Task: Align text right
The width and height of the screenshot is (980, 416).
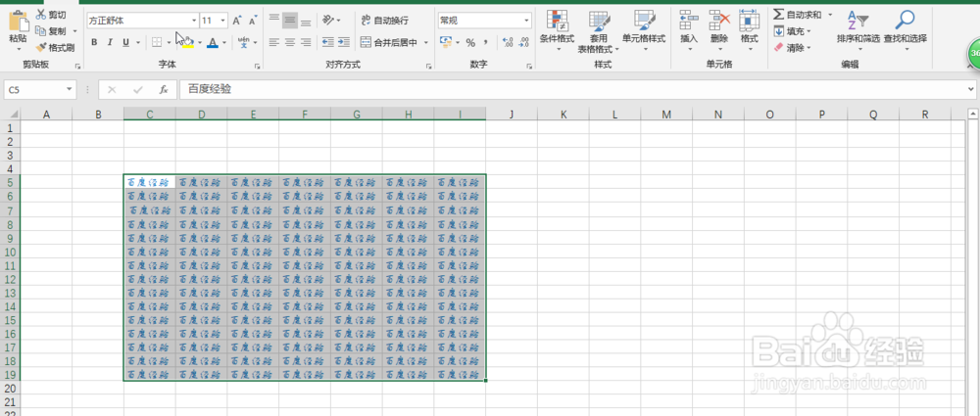Action: tap(306, 42)
